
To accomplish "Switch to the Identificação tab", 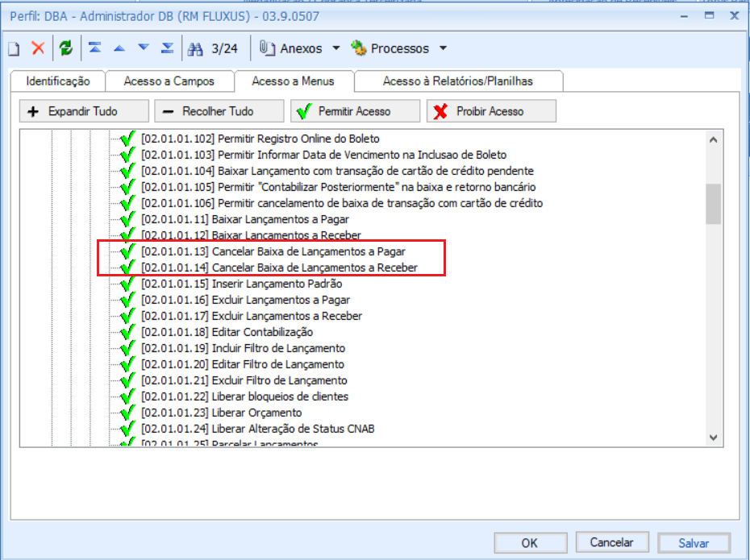I will [58, 81].
